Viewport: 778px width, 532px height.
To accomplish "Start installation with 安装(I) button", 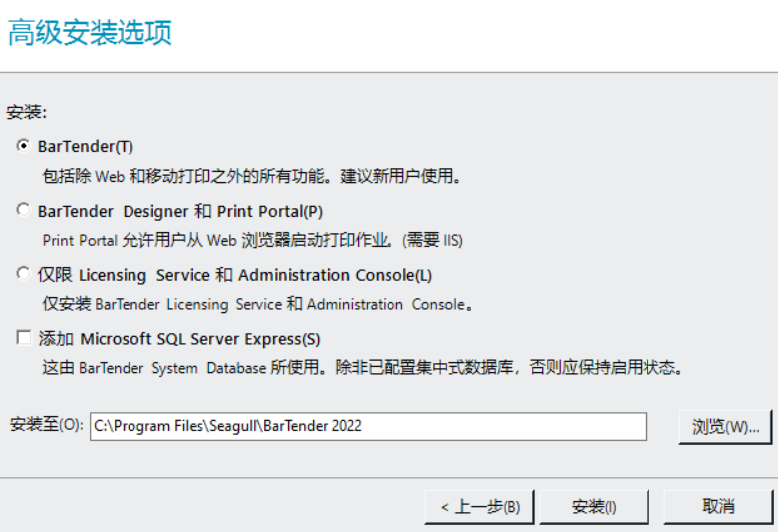I will click(x=594, y=506).
